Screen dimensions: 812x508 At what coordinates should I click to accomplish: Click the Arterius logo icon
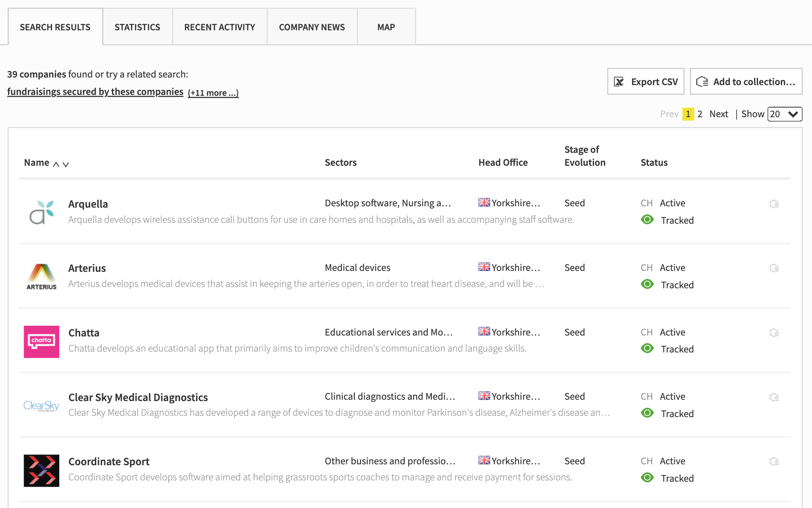click(x=41, y=277)
